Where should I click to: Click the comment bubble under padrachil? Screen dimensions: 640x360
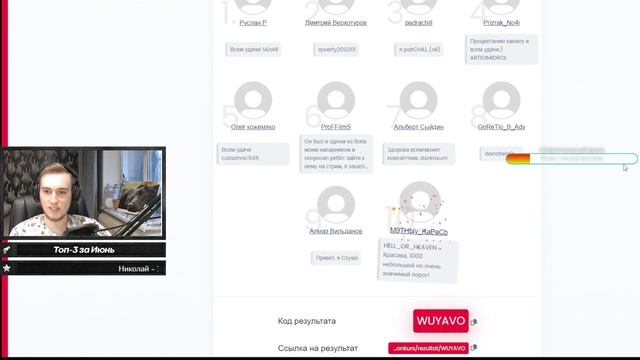click(x=419, y=49)
